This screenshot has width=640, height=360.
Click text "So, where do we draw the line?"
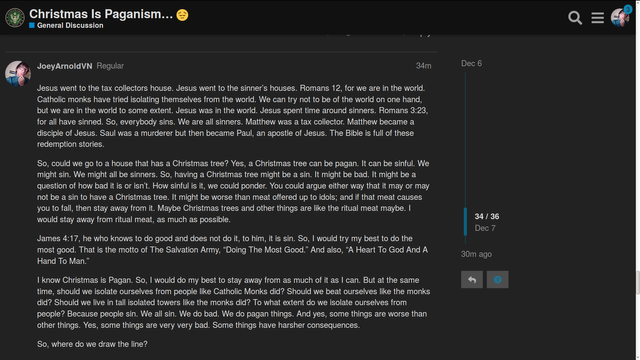tap(92, 344)
